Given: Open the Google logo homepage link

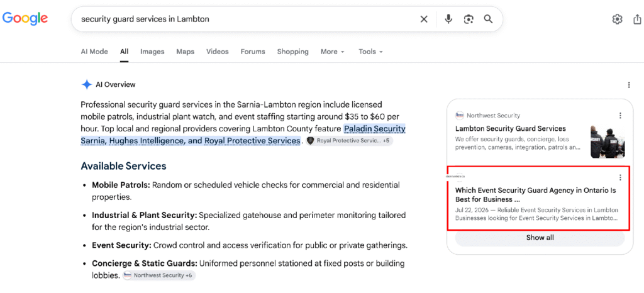Looking at the screenshot, I should click(x=25, y=18).
